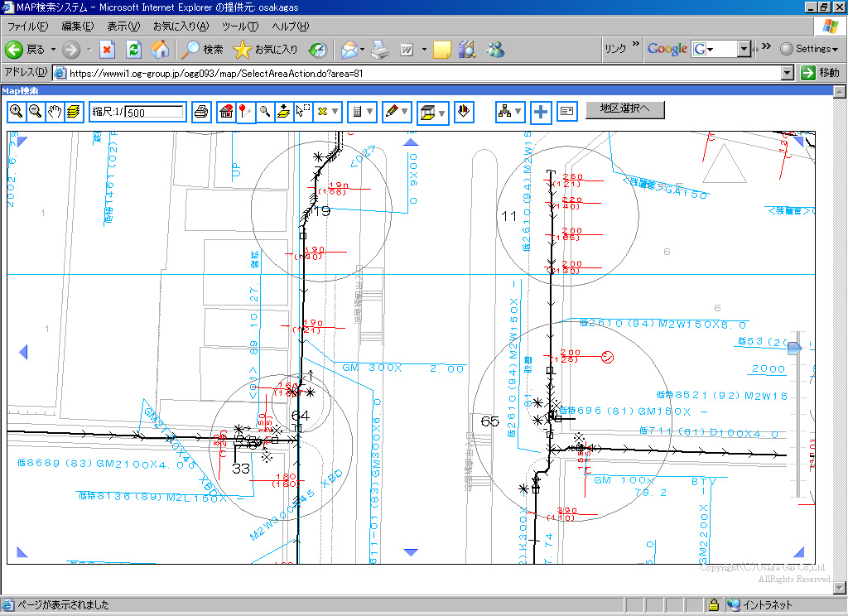The height and width of the screenshot is (616, 848).
Task: Open the ツール(T) menu
Action: (x=241, y=26)
